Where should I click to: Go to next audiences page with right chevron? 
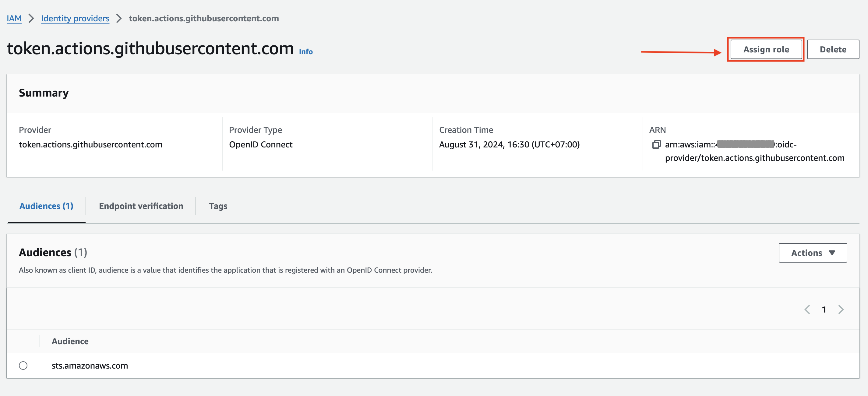(x=841, y=309)
